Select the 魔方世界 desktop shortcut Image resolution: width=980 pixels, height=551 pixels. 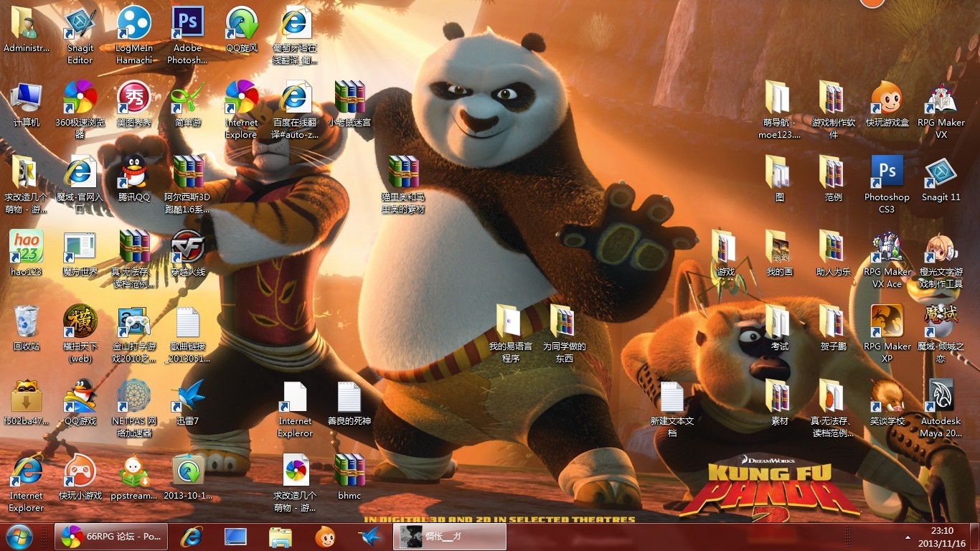coord(80,254)
